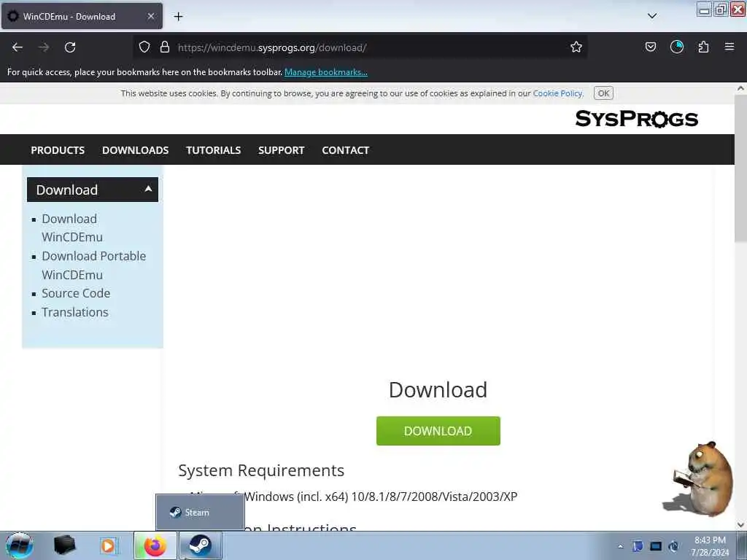
Task: Select the System Requirements heading text
Action: (x=261, y=470)
